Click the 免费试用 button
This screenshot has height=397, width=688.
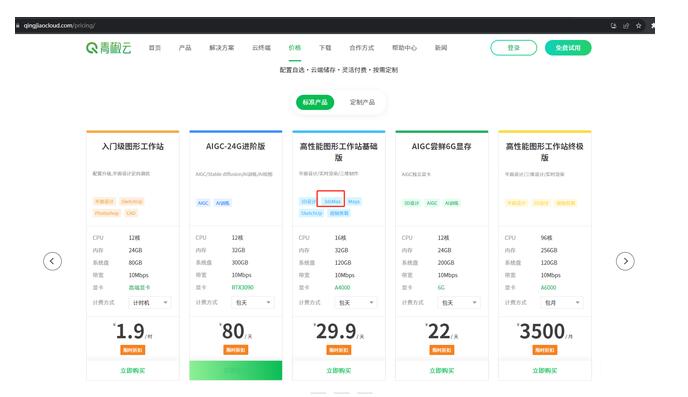tap(568, 48)
